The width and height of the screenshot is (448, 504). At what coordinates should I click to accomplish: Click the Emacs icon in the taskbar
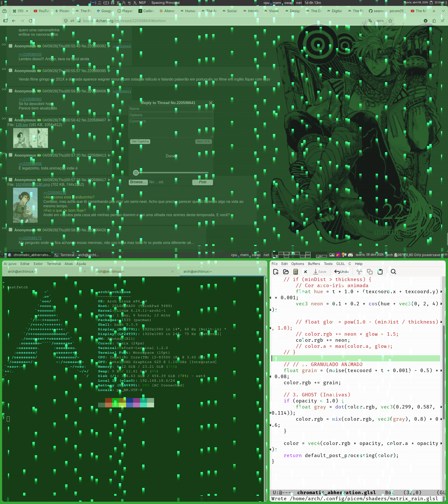(x=9, y=255)
